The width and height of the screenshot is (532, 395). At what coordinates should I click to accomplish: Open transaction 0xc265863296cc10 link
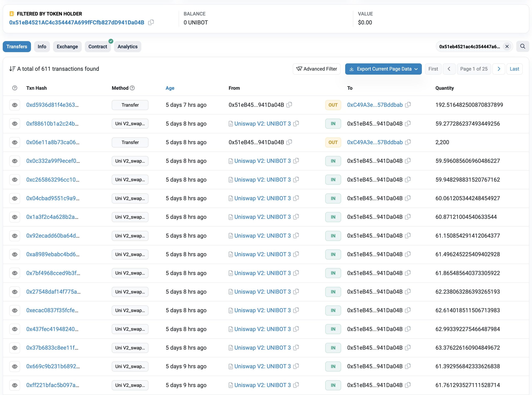tap(53, 180)
